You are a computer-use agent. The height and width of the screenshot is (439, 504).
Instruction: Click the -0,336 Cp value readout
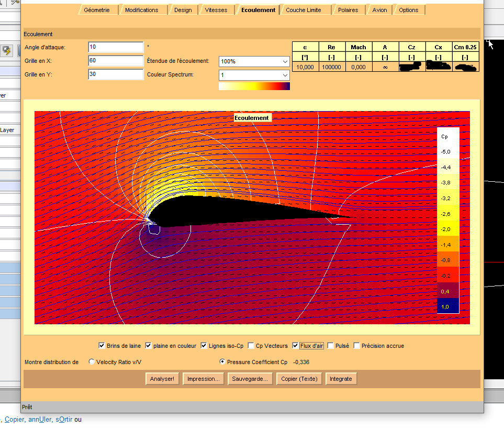click(301, 362)
